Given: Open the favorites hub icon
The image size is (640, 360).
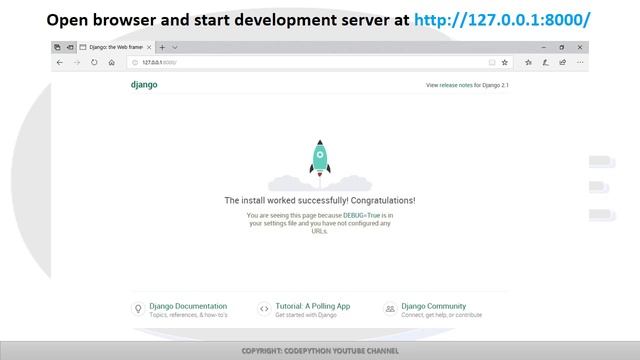Looking at the screenshot, I should pyautogui.click(x=529, y=62).
